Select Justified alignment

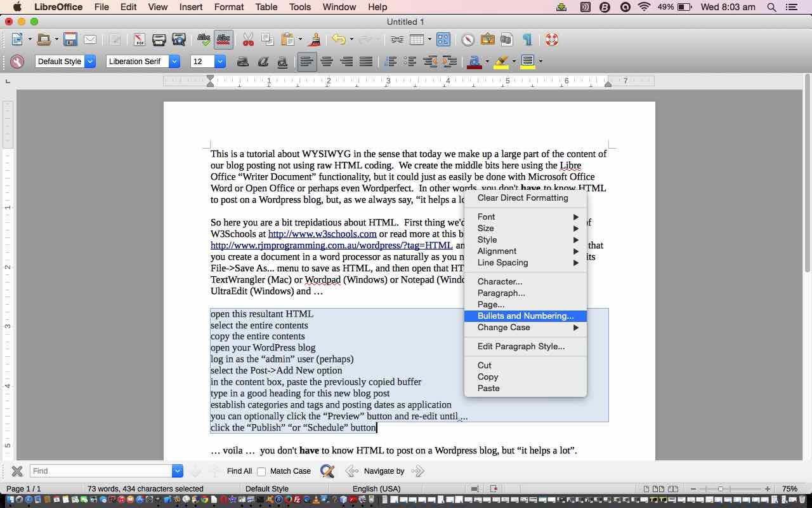tap(366, 62)
